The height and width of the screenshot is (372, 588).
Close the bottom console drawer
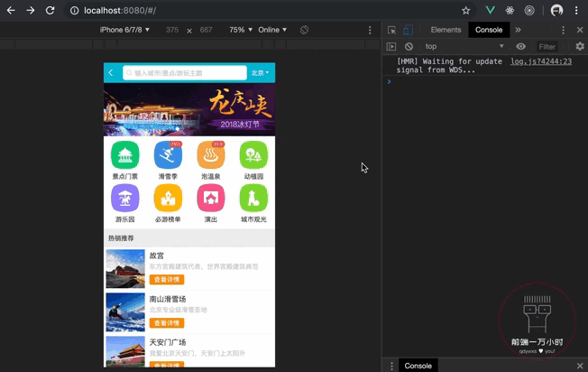tap(580, 366)
